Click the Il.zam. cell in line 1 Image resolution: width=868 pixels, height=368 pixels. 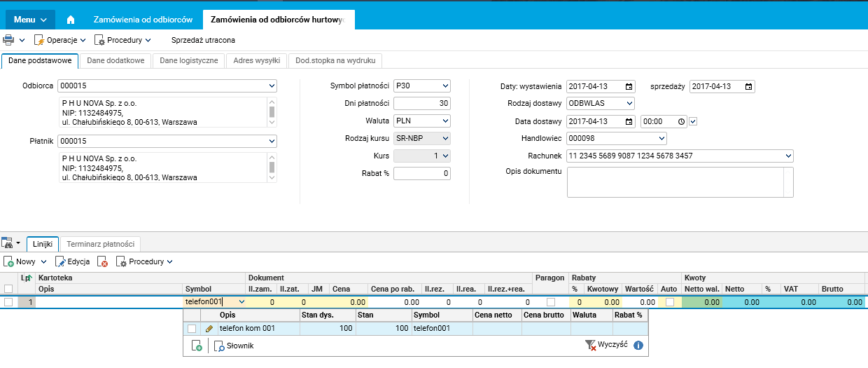tap(260, 302)
